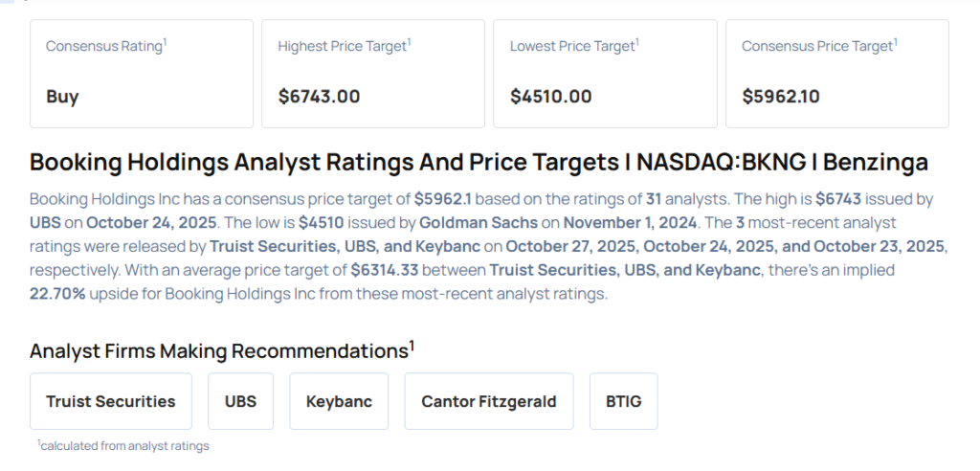Open the Highest Price Target card
The height and width of the screenshot is (471, 980).
pos(373,73)
